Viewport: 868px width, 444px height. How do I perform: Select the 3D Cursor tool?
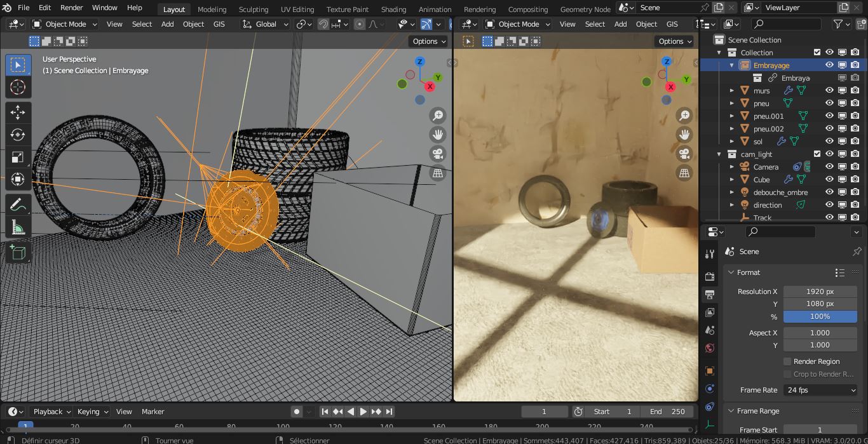pos(18,88)
